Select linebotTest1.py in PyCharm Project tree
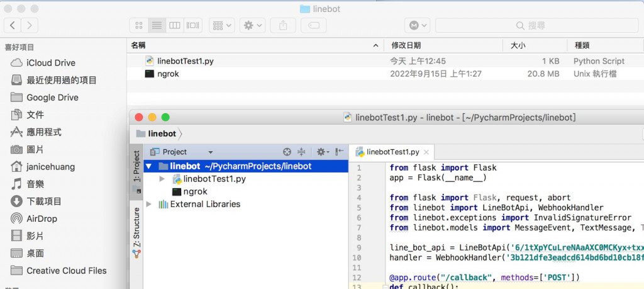Image resolution: width=644 pixels, height=289 pixels. [x=209, y=179]
